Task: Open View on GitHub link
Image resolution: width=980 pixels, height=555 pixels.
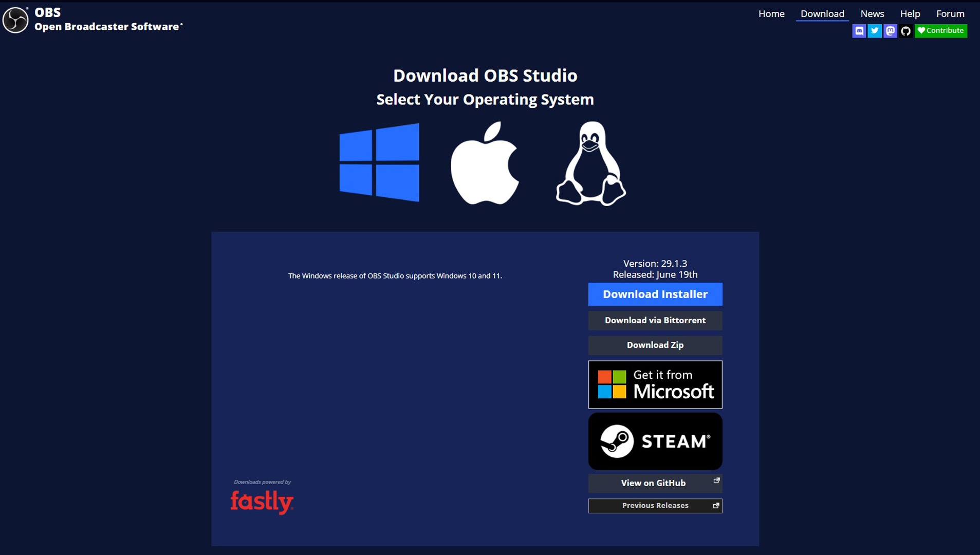Action: pyautogui.click(x=655, y=483)
